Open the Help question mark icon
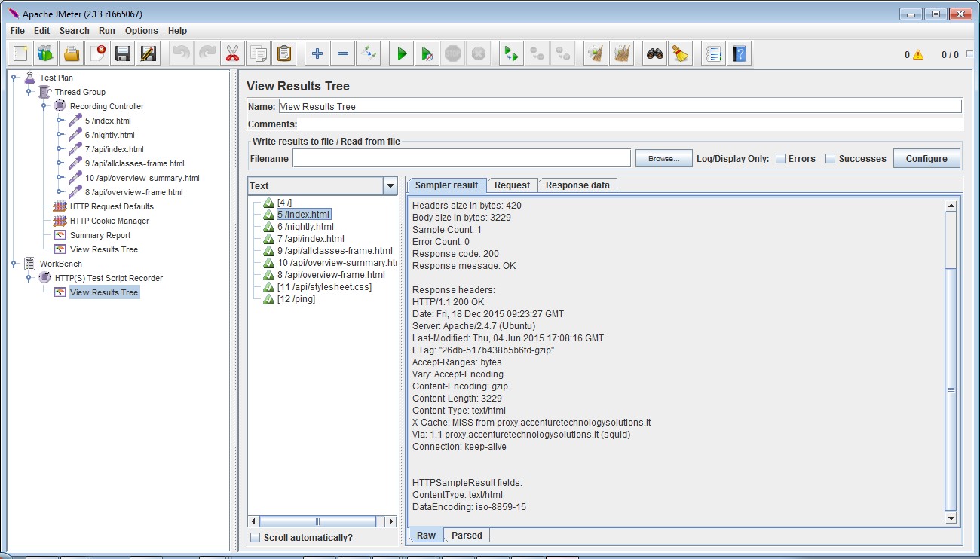The image size is (980, 559). [739, 53]
